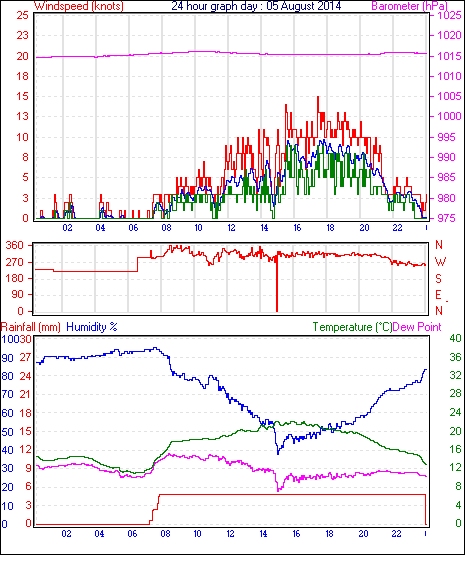Click the 12 hour tick on wind chart

coord(231,228)
